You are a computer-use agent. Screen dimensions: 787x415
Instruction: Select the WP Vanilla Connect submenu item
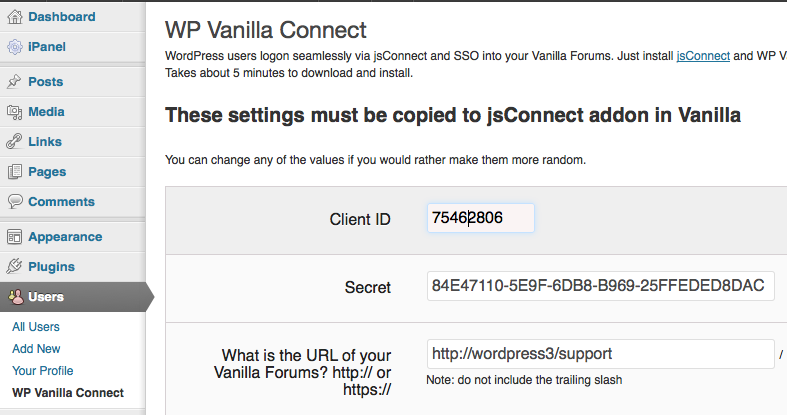[x=68, y=393]
